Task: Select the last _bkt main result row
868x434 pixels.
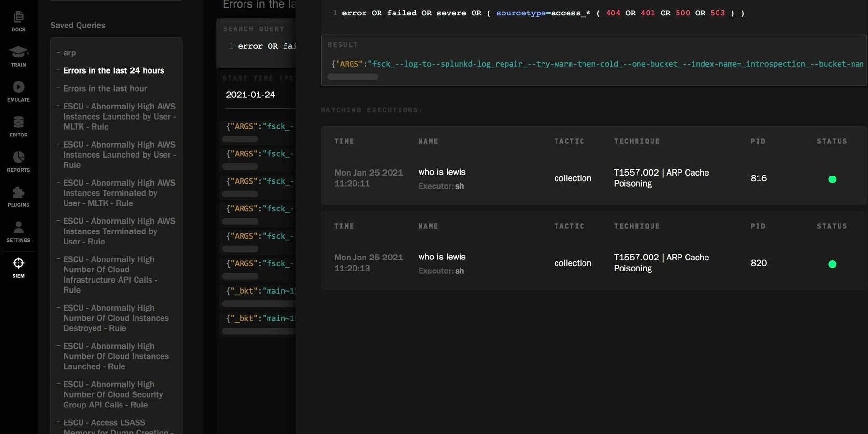Action: [x=260, y=318]
